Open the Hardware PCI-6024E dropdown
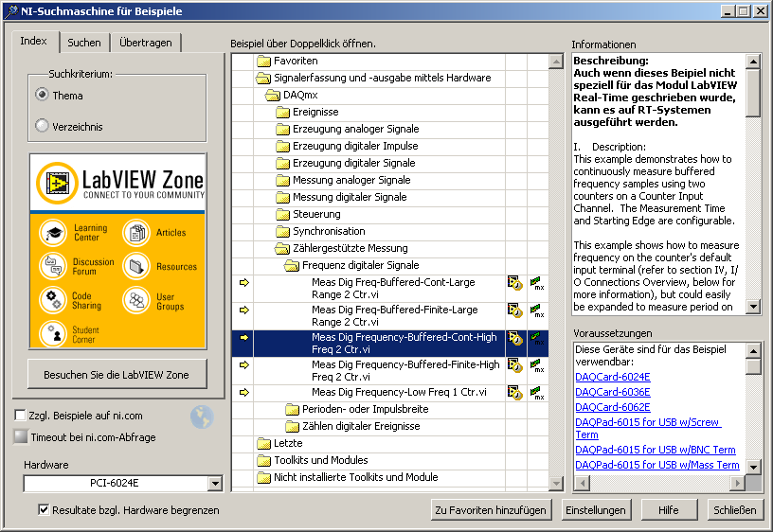 214,483
